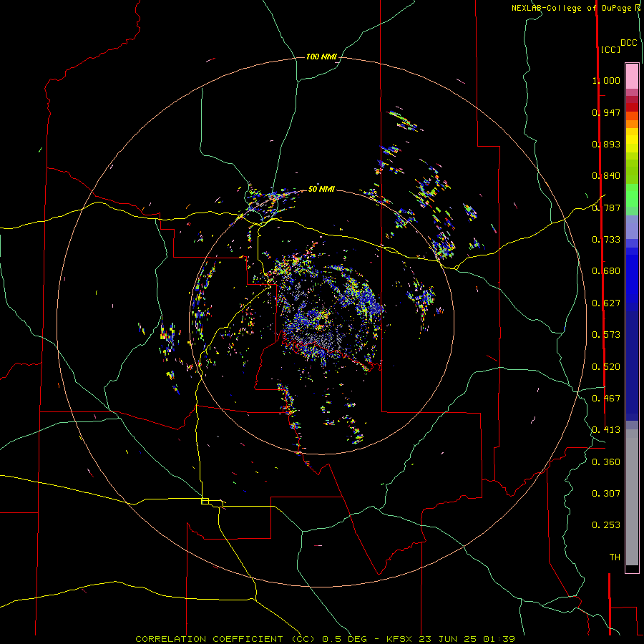Click the 0.947 color scale value
This screenshot has width=644, height=644.
pyautogui.click(x=606, y=112)
